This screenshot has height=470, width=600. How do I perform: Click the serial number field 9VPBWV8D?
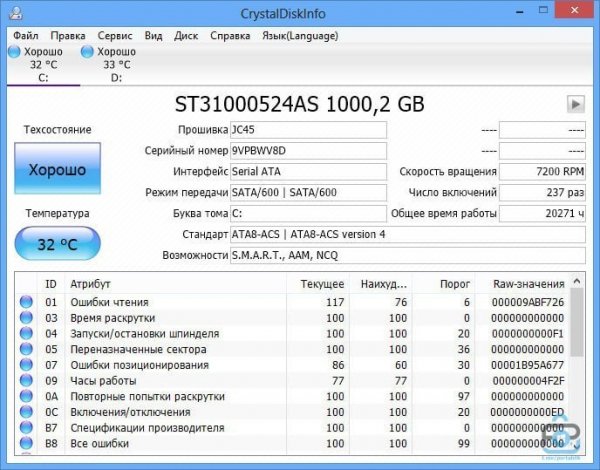308,151
